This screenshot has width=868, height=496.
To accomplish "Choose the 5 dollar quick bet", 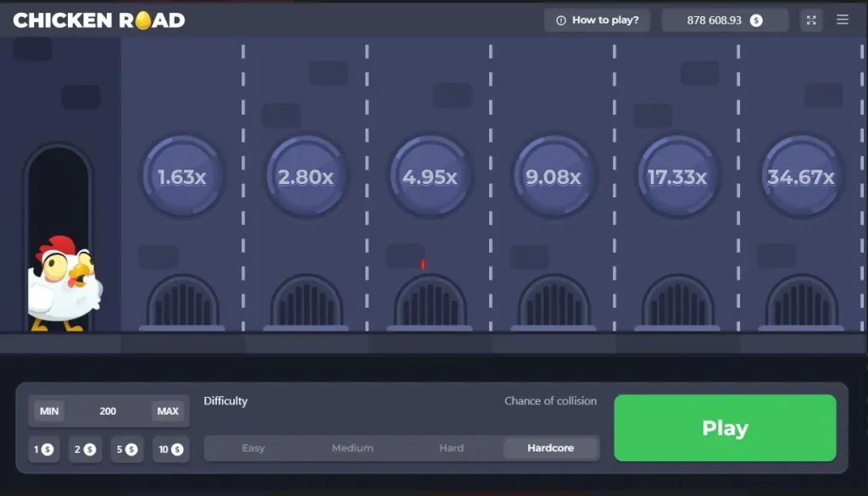I will 127,449.
